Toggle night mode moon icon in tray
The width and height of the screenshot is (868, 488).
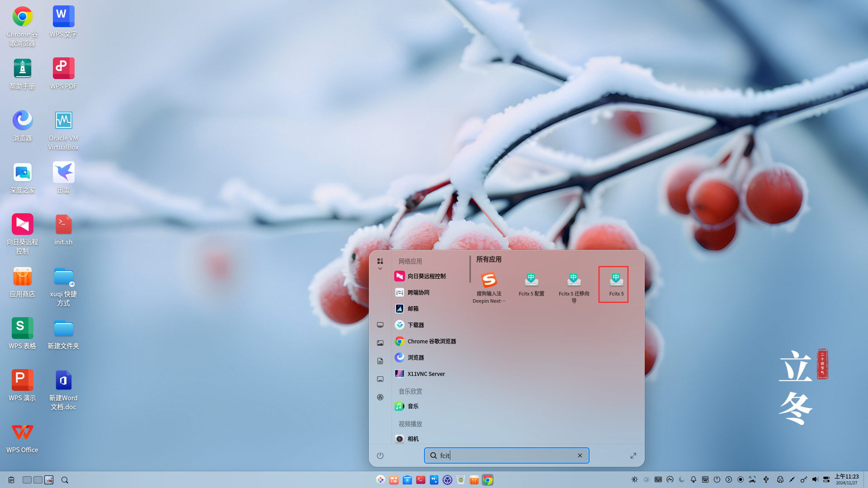coord(682,479)
